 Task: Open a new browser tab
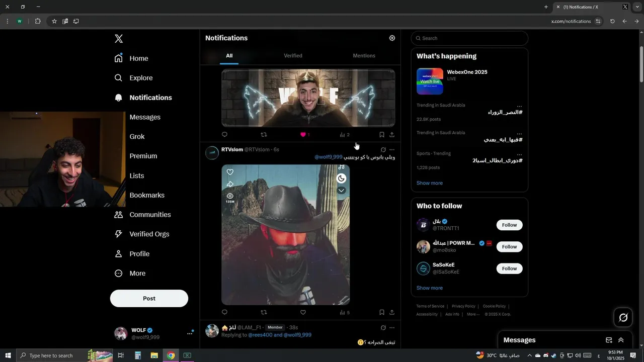[546, 7]
